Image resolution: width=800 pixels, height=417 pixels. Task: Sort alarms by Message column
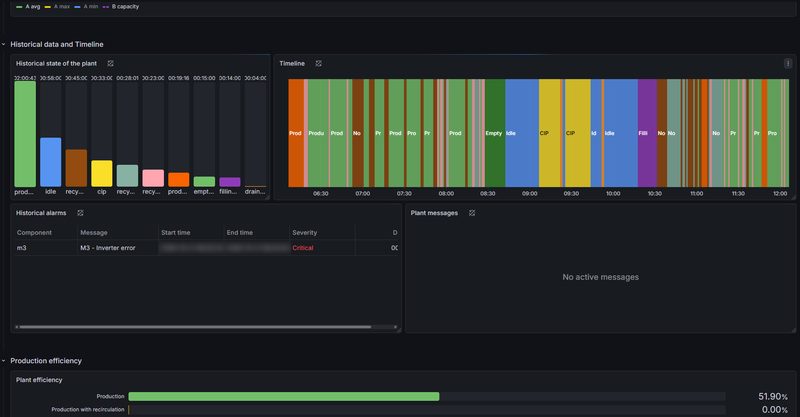[x=94, y=233]
